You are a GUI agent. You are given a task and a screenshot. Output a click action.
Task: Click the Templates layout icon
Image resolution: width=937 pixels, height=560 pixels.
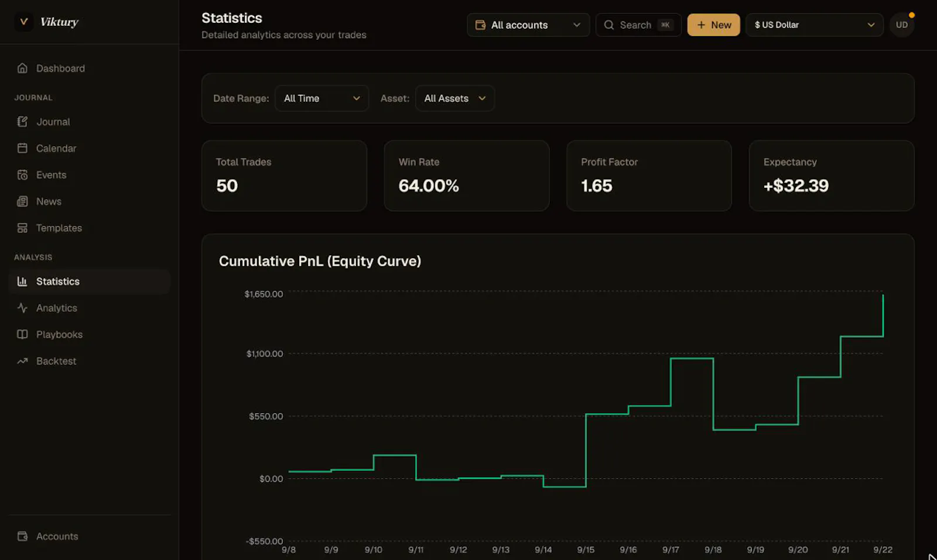click(22, 228)
